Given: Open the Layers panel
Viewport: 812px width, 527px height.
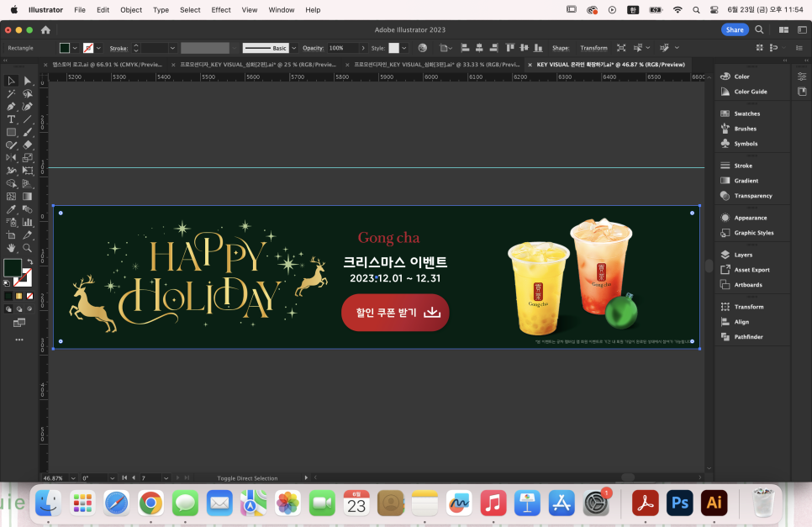Looking at the screenshot, I should [x=742, y=255].
